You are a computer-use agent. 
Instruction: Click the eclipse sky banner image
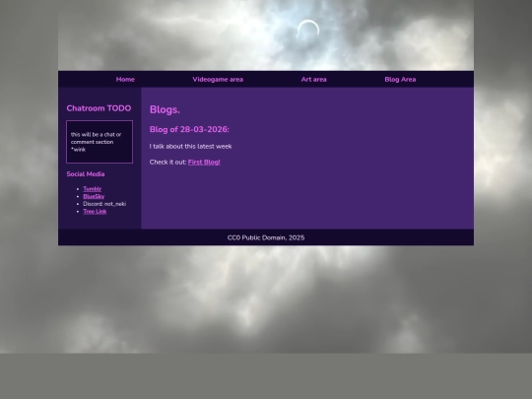tap(266, 35)
